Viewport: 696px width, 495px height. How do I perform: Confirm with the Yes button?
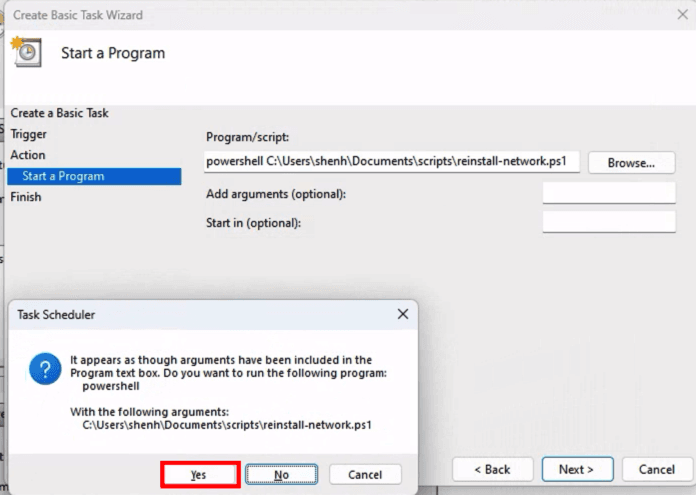[199, 474]
